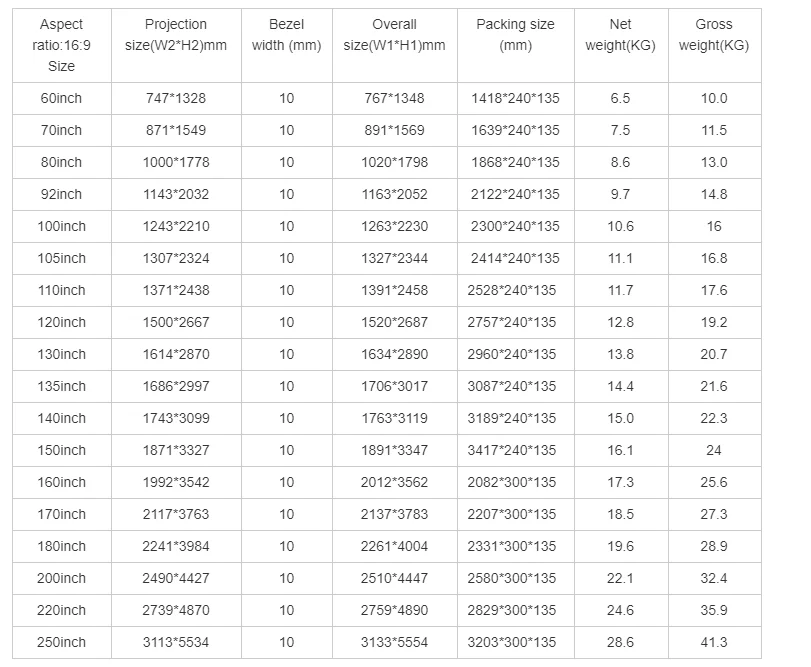Click gross weight 19.2 cell

pyautogui.click(x=714, y=322)
